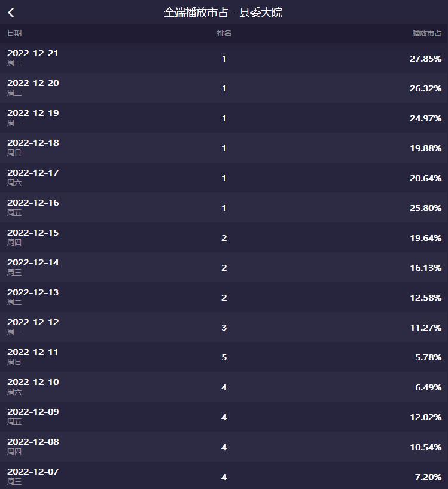
Task: Click the back arrow icon
Action: (x=11, y=13)
